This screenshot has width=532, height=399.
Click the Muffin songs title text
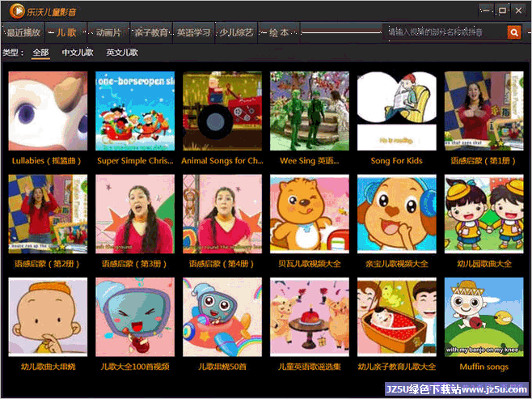[483, 367]
